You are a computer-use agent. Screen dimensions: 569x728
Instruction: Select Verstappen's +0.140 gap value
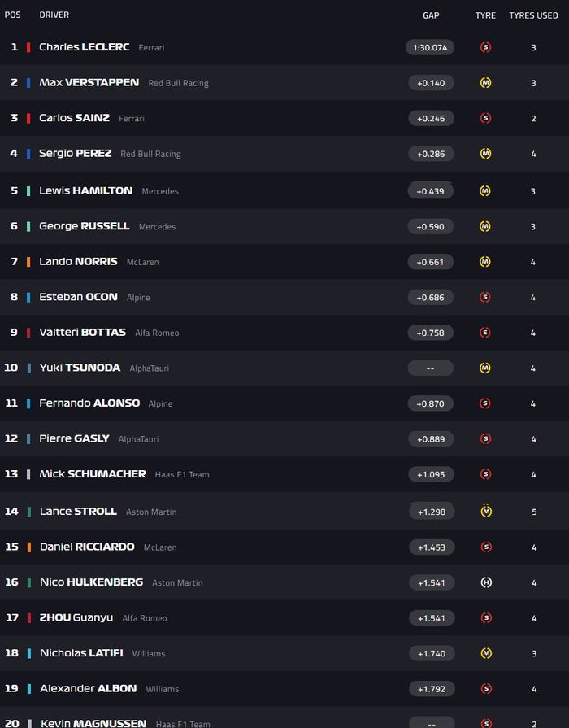click(x=430, y=82)
